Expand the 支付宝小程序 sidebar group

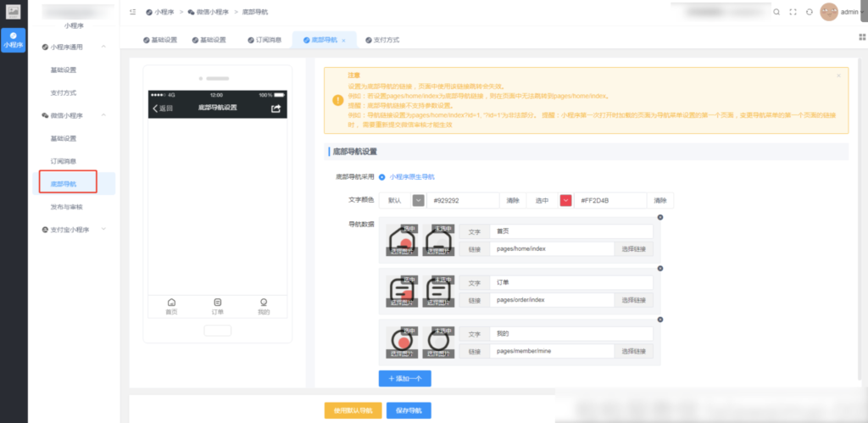point(103,229)
